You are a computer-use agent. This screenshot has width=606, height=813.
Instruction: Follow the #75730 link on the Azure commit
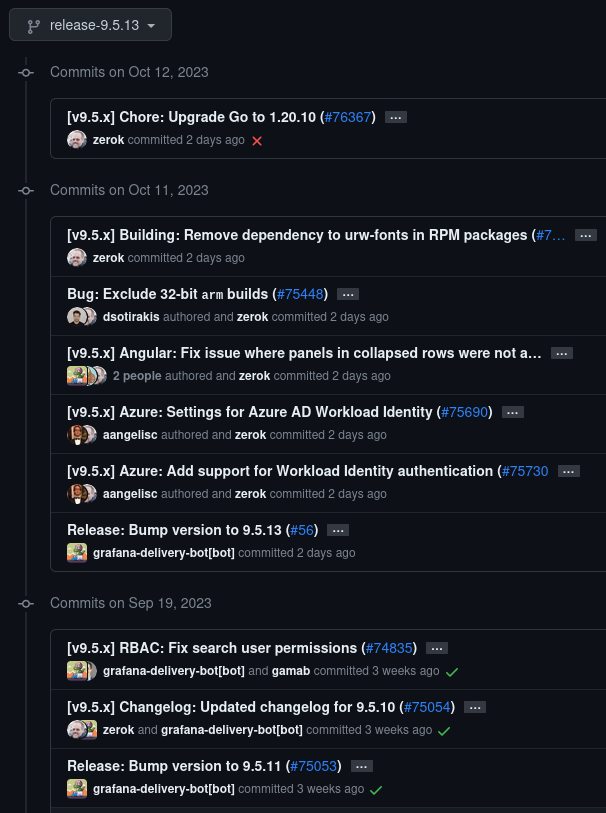pyautogui.click(x=524, y=471)
